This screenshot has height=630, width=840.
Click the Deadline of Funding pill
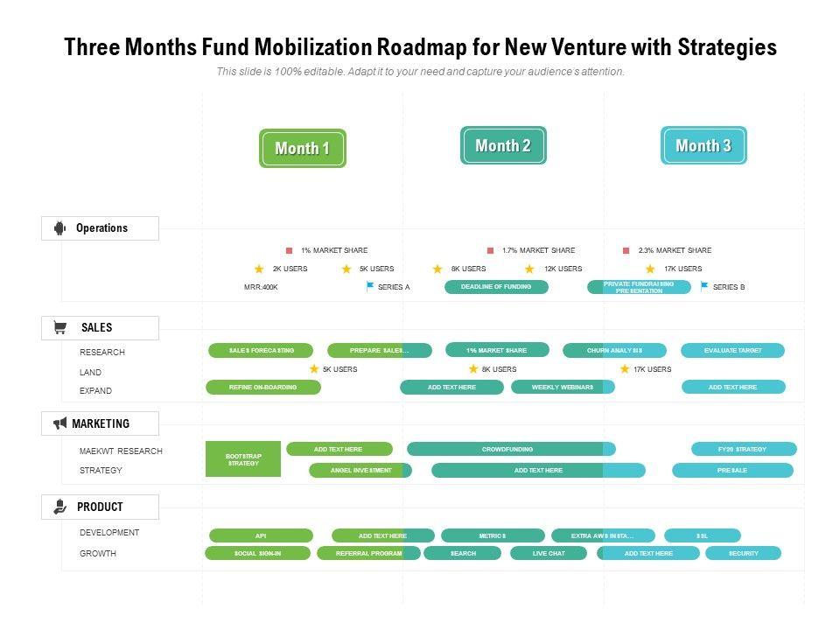tap(496, 287)
